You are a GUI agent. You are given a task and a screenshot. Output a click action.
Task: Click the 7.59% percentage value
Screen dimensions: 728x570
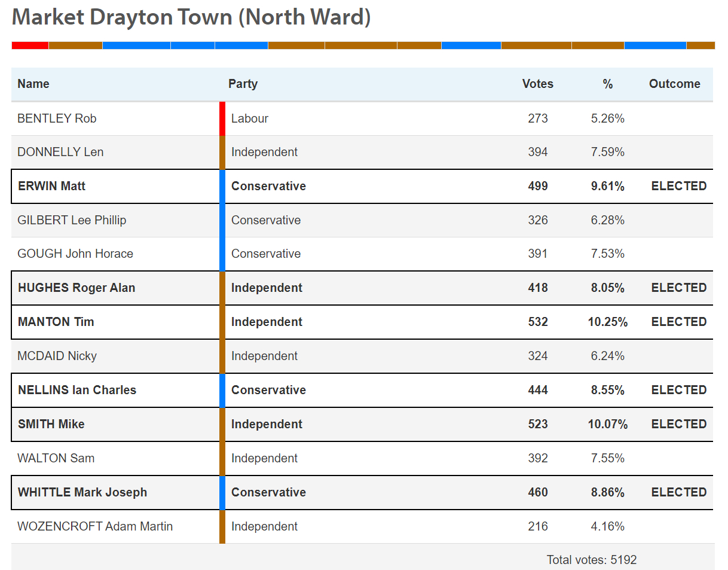pyautogui.click(x=608, y=152)
